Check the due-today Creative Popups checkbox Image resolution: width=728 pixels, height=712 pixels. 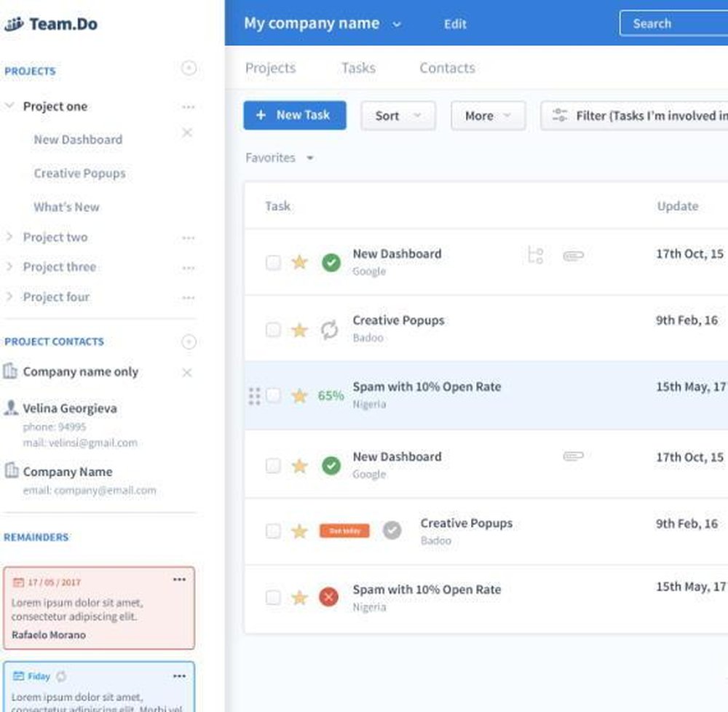tap(273, 531)
